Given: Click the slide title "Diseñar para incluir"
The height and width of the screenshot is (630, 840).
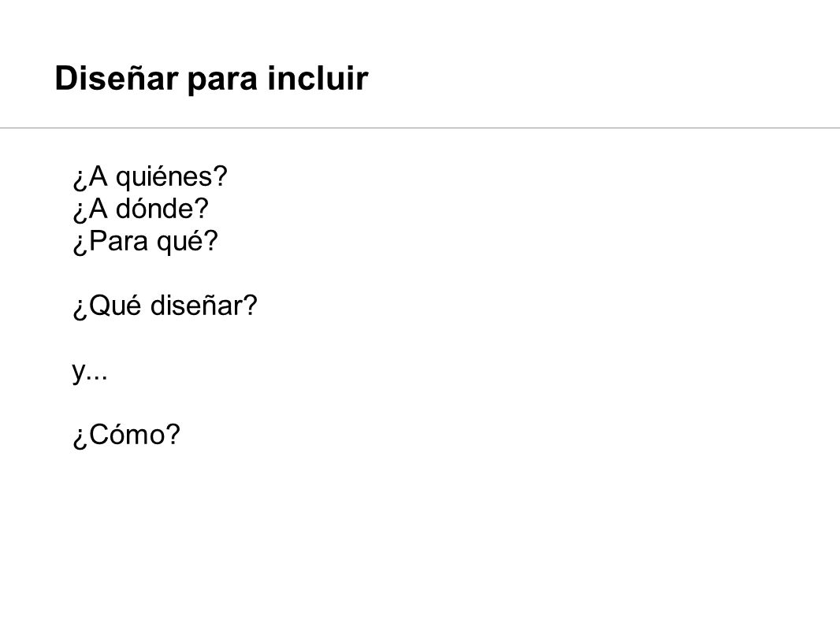Looking at the screenshot, I should 211,79.
